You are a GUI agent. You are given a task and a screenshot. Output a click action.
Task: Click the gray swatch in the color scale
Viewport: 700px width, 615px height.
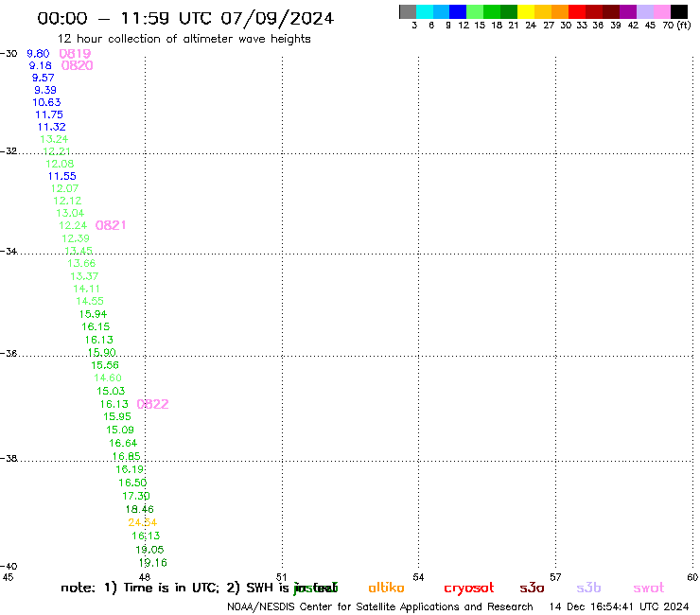(x=408, y=11)
